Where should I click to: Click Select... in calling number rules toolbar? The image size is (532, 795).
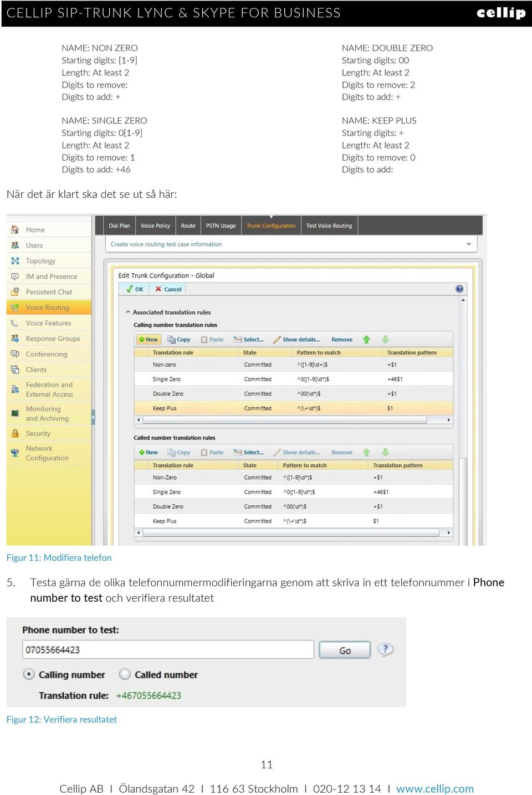tap(248, 339)
